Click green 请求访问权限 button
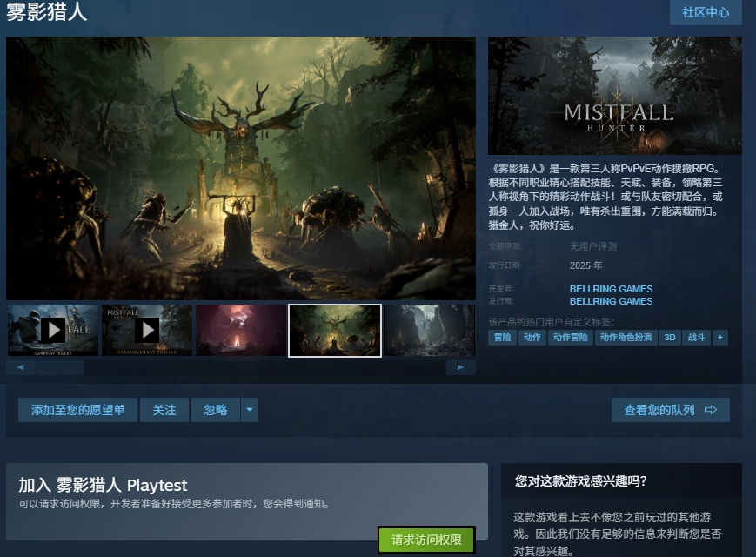This screenshot has height=557, width=756. click(x=426, y=540)
